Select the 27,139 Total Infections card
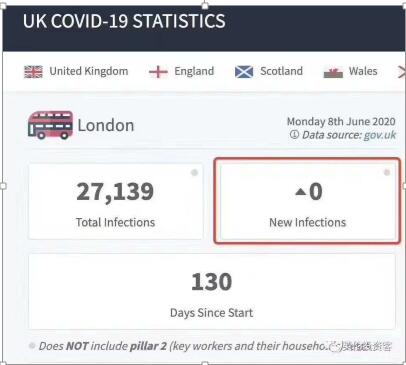Screen dimensions: 406x365 [116, 201]
